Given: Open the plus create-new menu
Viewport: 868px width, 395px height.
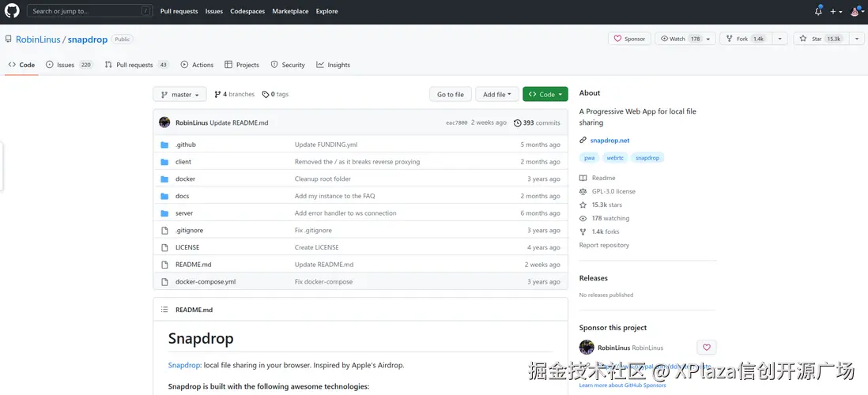Looking at the screenshot, I should coord(836,12).
